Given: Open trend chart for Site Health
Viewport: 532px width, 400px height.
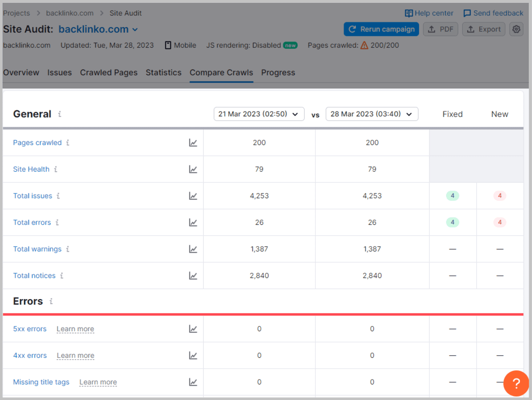Looking at the screenshot, I should 193,169.
